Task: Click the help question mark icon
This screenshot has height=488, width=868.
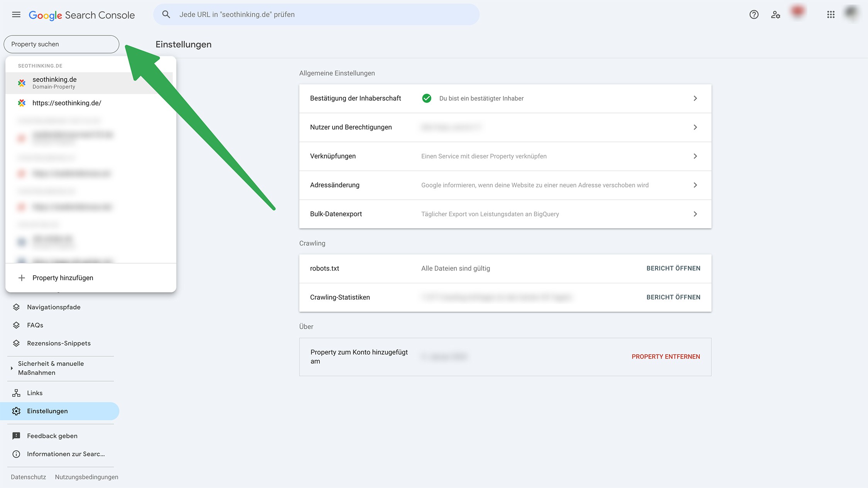Action: pos(754,15)
